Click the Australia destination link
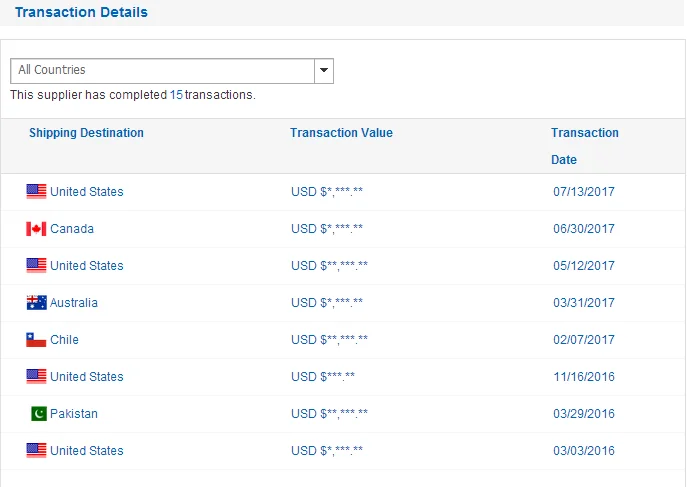687x487 pixels. (x=74, y=303)
